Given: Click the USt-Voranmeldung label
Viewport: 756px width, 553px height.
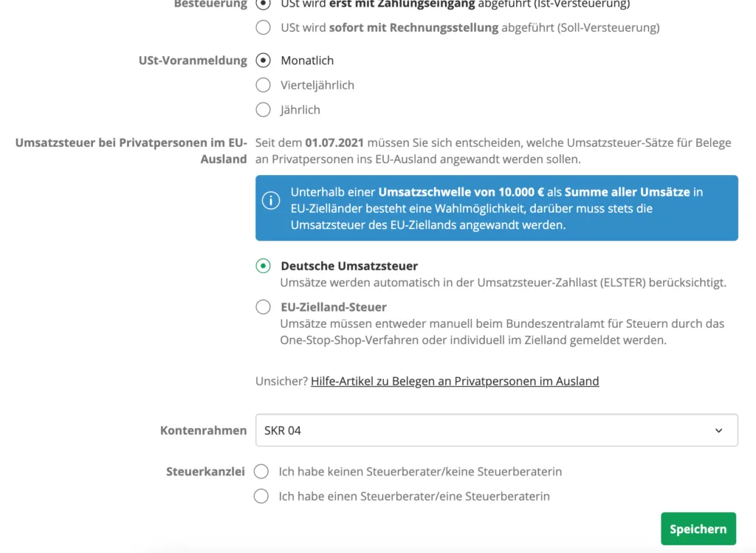Looking at the screenshot, I should tap(193, 61).
